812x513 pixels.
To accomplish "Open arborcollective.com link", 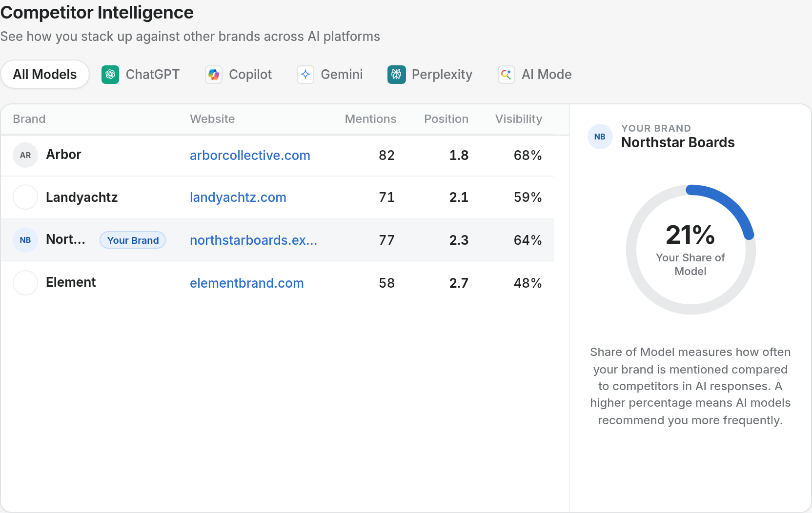I will point(250,156).
